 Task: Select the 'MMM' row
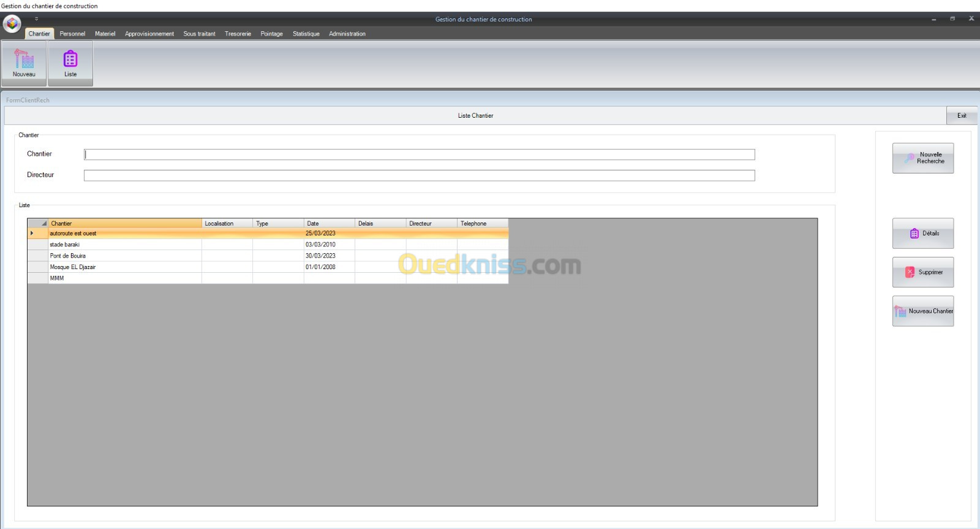pyautogui.click(x=268, y=278)
